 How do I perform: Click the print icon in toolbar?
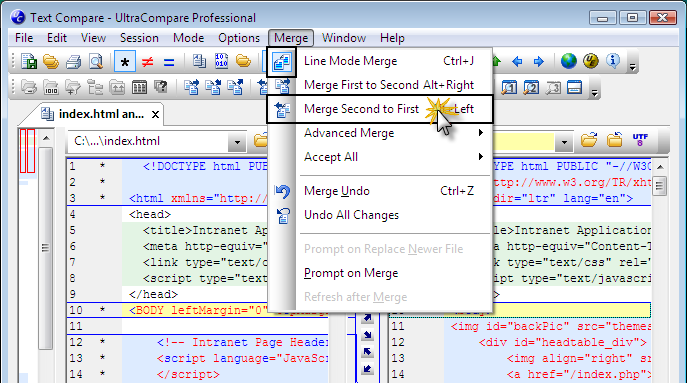click(x=73, y=62)
